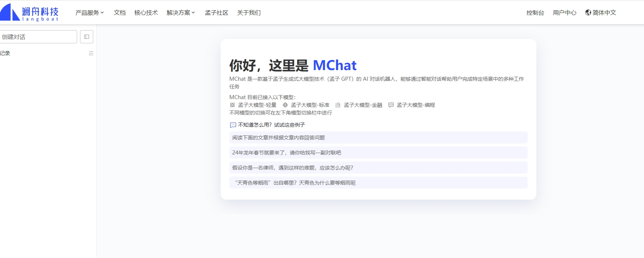
Task: Select example about 24年龙年春节 couplet
Action: 379,153
